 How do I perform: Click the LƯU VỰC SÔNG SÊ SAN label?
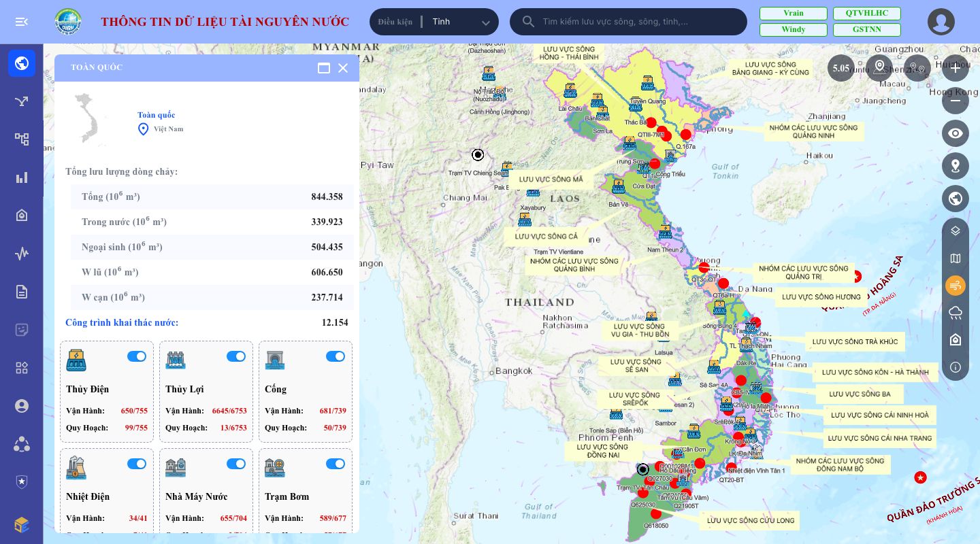pyautogui.click(x=636, y=366)
